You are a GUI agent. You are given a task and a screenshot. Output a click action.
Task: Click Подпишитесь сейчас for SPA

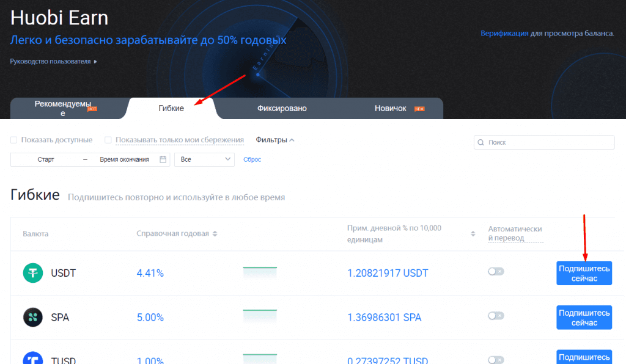[x=584, y=318]
